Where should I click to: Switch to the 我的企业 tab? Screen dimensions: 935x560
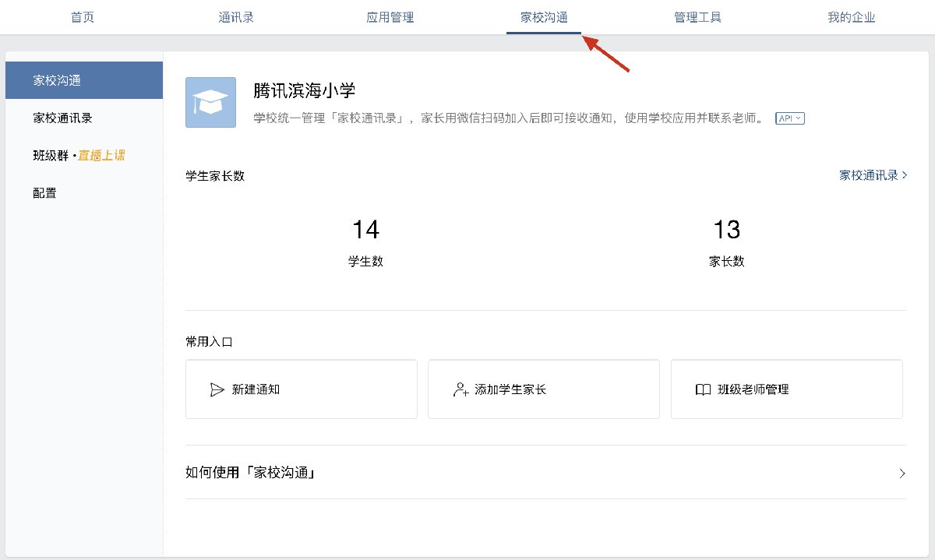(x=851, y=17)
